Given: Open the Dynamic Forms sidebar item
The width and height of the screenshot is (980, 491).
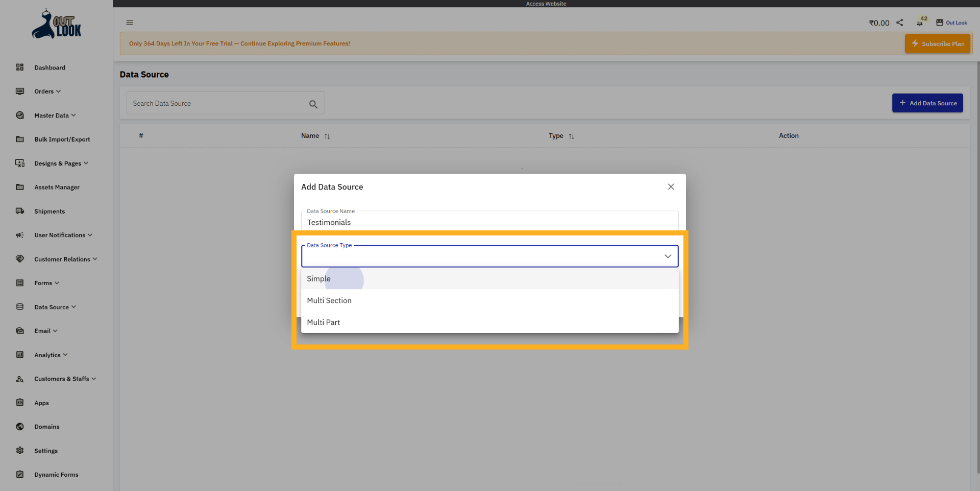Looking at the screenshot, I should click(x=56, y=474).
